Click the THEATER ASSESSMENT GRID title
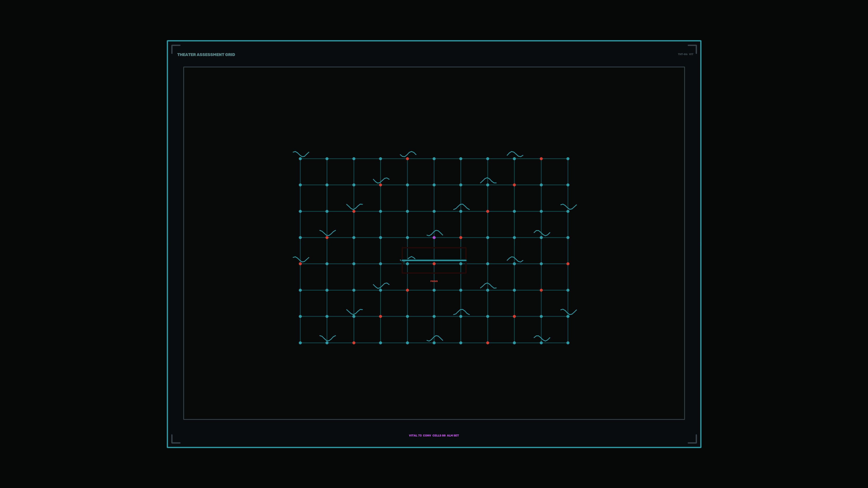Viewport: 868px width, 488px height. tap(206, 54)
